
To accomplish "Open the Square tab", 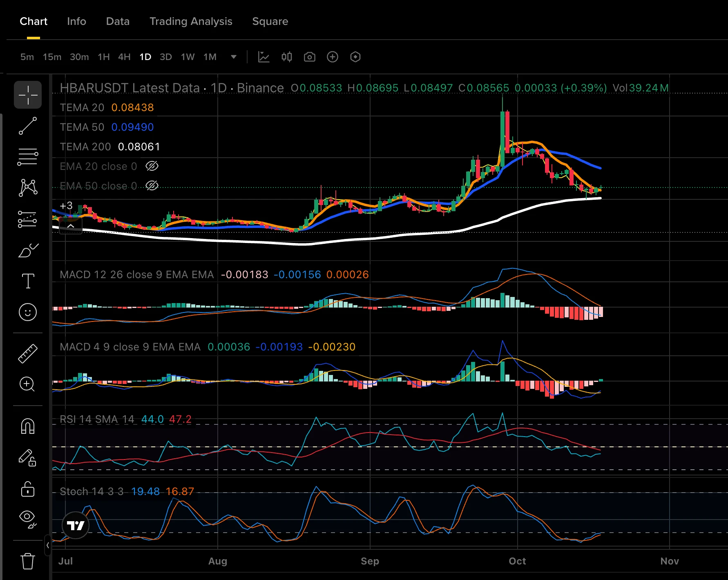I will (x=270, y=21).
